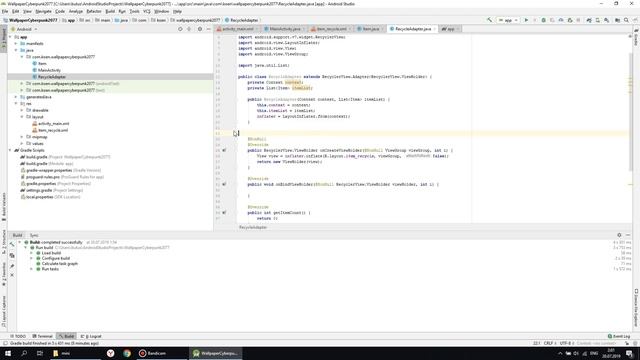Open the Event Log
Viewport: 640px width, 360px height.
(619, 336)
